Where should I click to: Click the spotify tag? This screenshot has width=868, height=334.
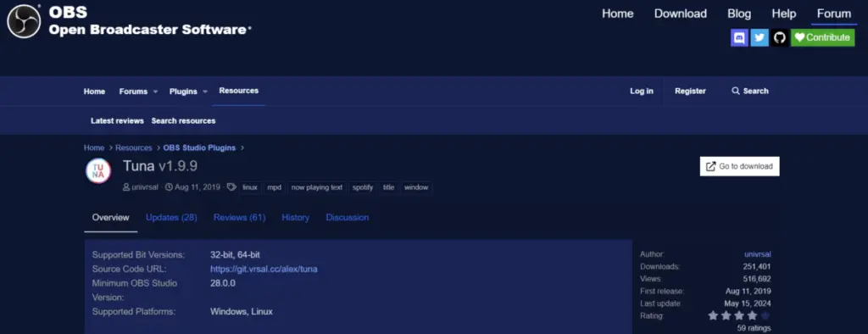[363, 187]
